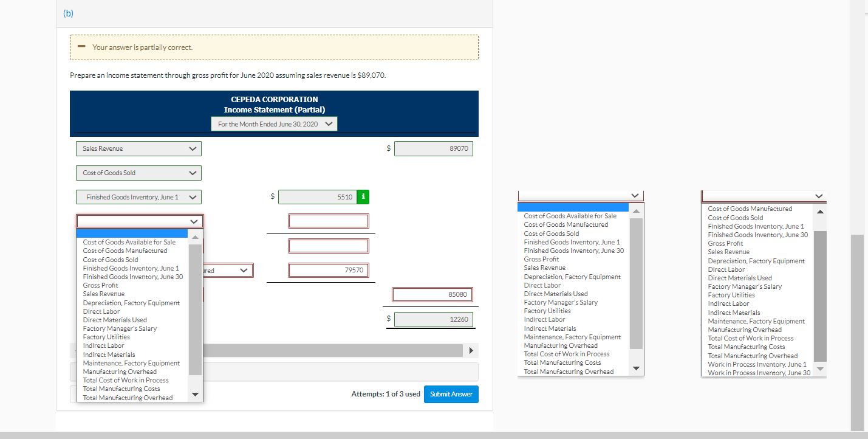Open the Sales Revenue dropdown

pyautogui.click(x=138, y=148)
